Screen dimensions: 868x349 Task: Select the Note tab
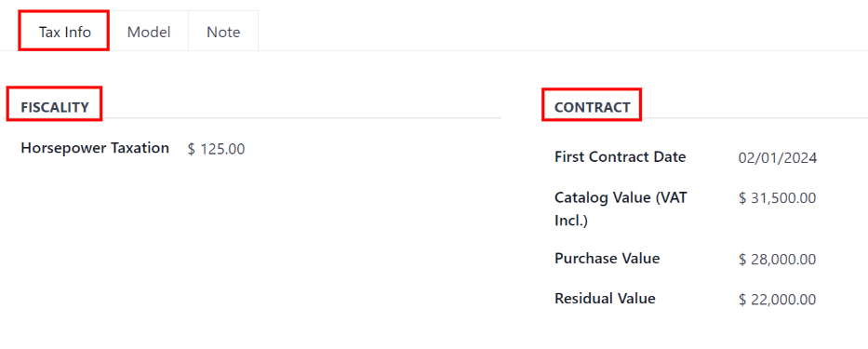(x=223, y=32)
